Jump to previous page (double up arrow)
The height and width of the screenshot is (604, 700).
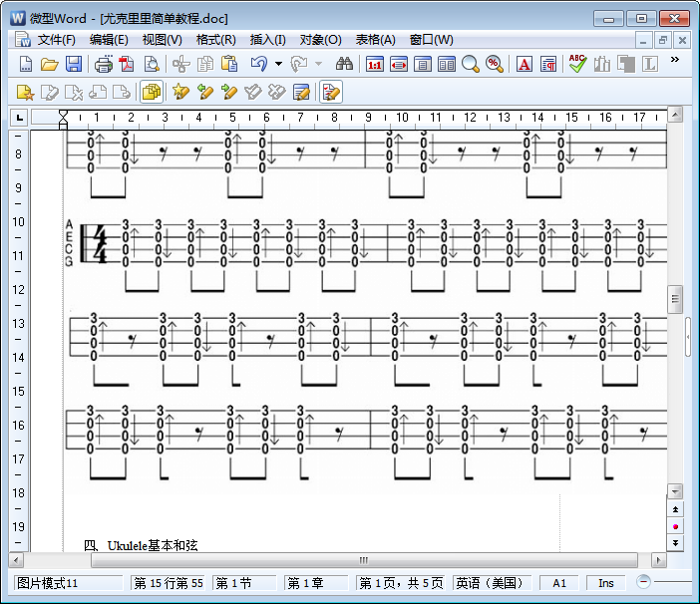[x=675, y=509]
